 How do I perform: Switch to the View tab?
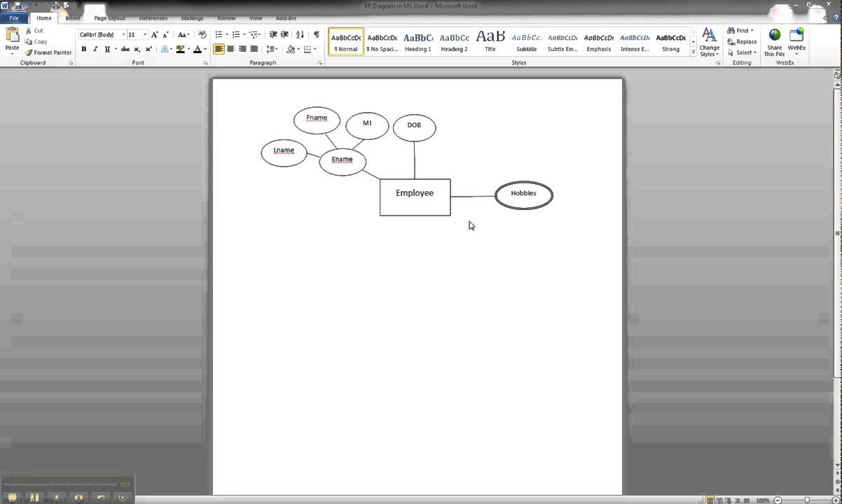point(256,18)
